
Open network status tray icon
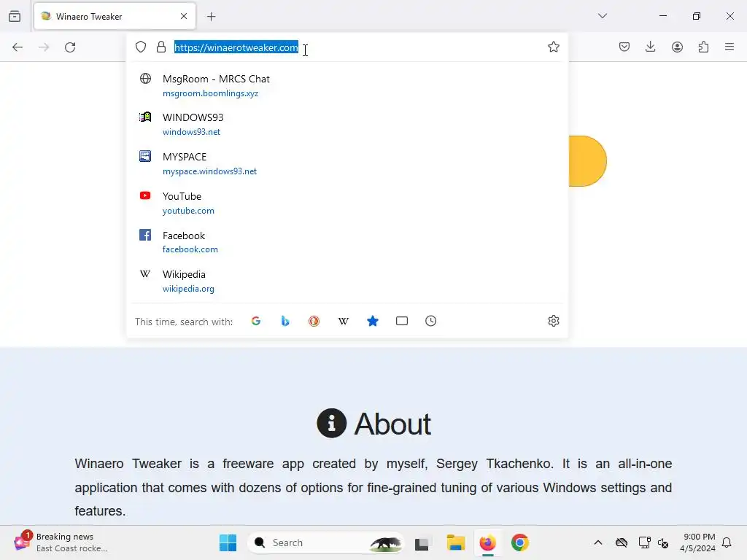pyautogui.click(x=644, y=542)
